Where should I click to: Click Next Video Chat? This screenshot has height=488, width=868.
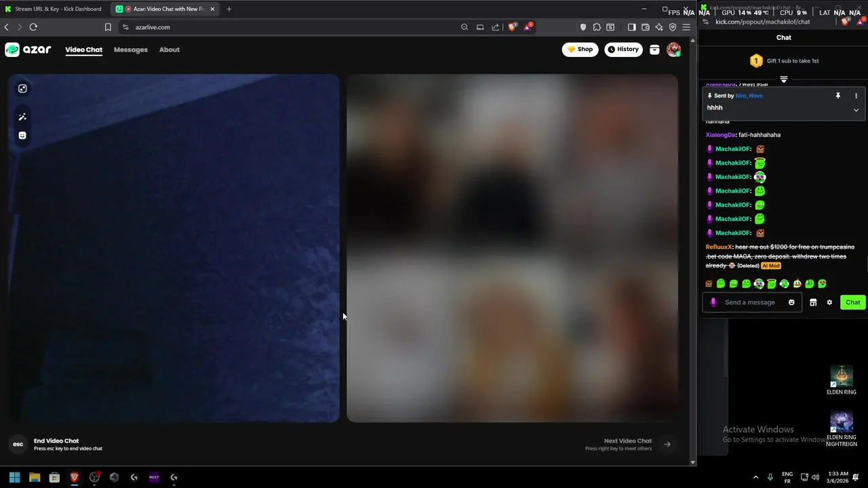click(628, 441)
